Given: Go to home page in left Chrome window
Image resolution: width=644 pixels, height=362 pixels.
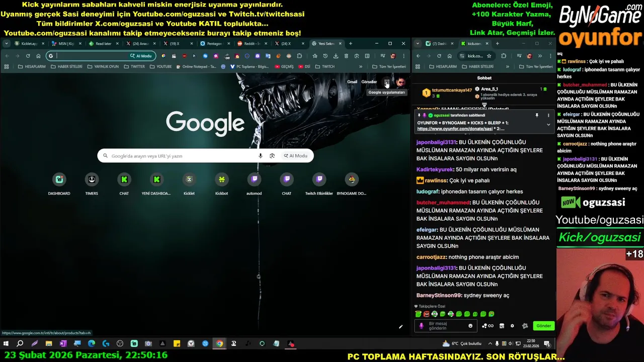Looking at the screenshot, I should (x=38, y=56).
